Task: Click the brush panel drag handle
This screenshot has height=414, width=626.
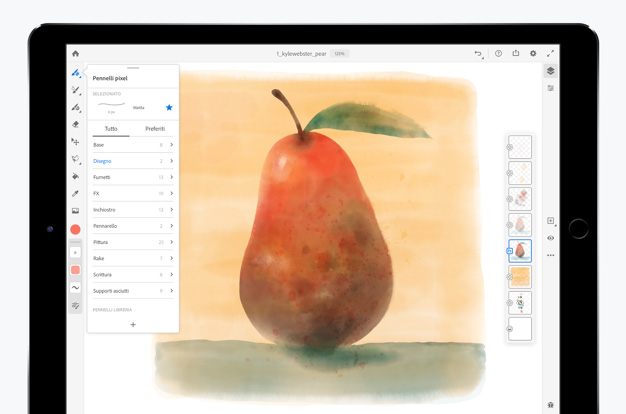Action: (x=133, y=68)
